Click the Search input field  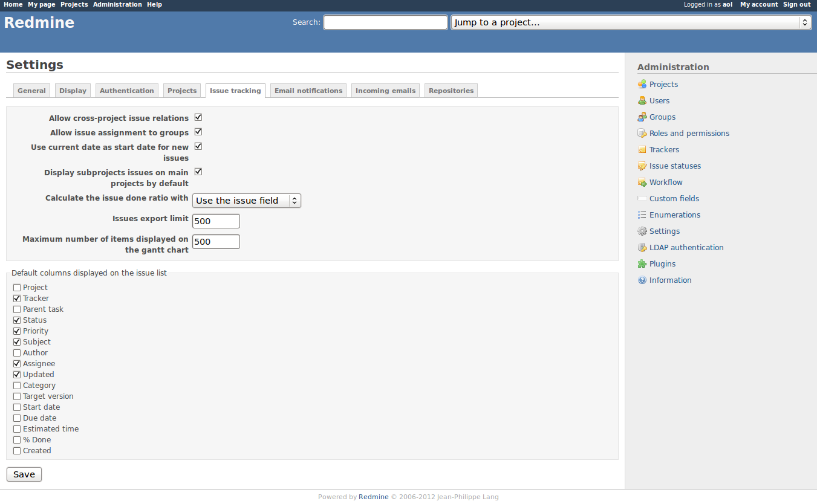[x=386, y=22]
